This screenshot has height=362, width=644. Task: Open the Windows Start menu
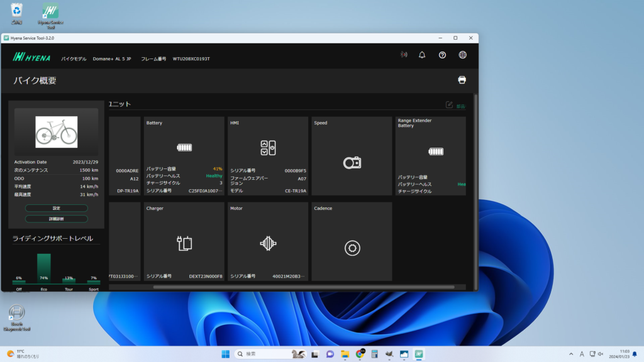[x=225, y=354]
